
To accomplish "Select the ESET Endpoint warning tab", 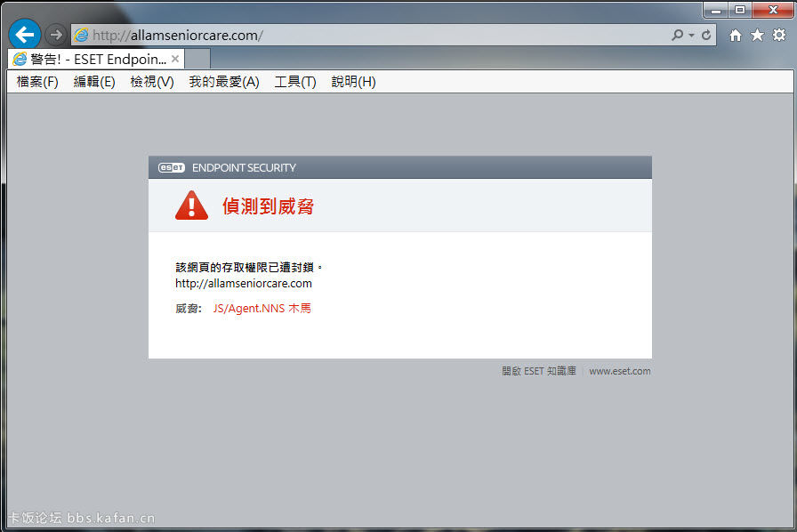I will click(x=97, y=59).
